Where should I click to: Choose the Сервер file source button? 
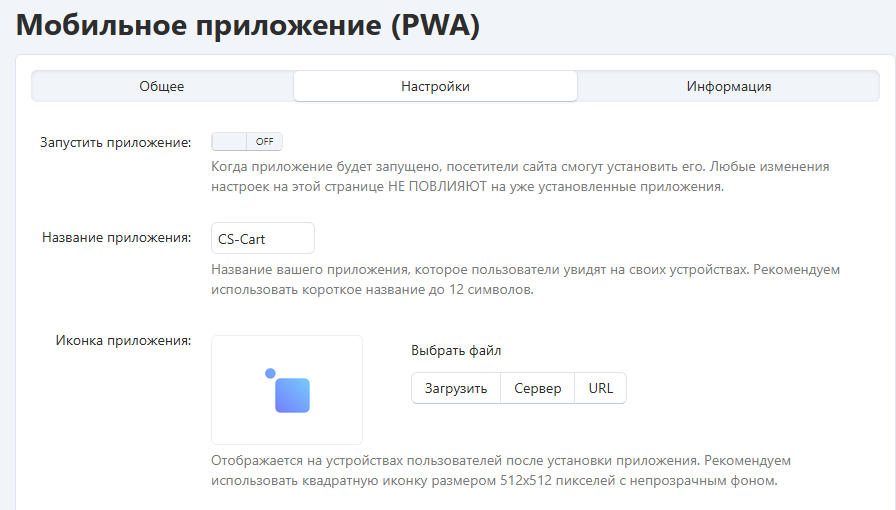(x=538, y=388)
